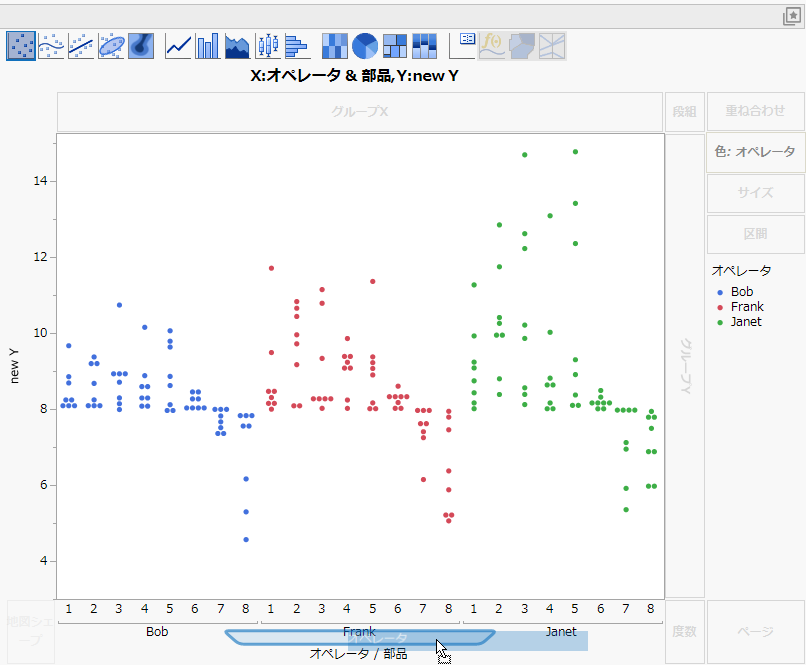Click the pin icon at window corner

[792, 16]
